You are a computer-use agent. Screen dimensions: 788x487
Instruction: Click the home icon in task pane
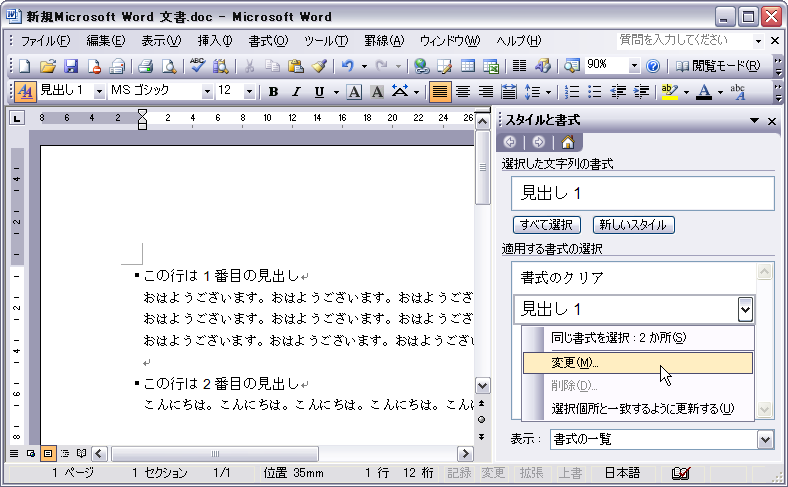(x=568, y=141)
